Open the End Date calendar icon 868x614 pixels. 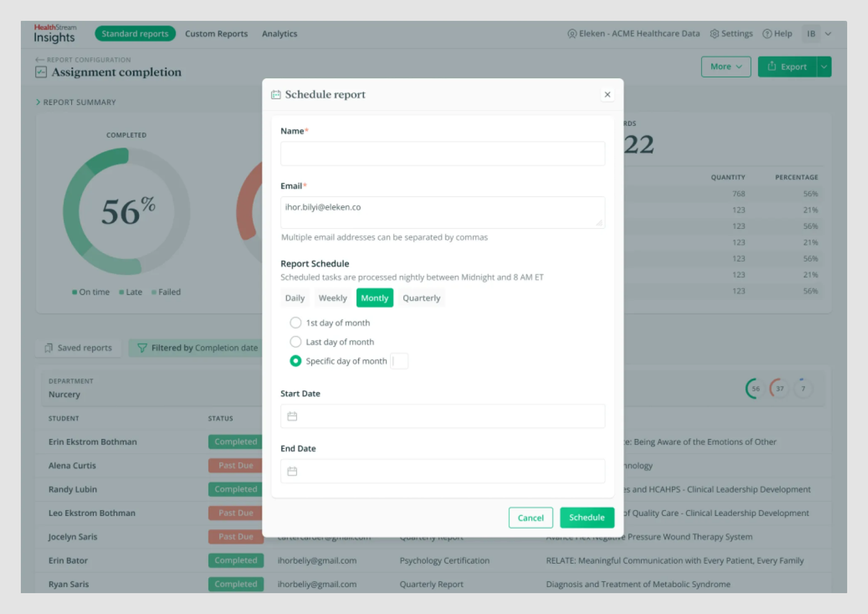292,471
